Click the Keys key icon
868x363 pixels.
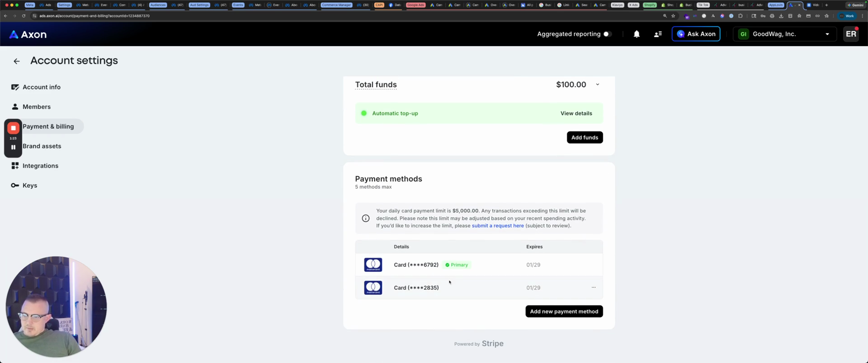15,186
